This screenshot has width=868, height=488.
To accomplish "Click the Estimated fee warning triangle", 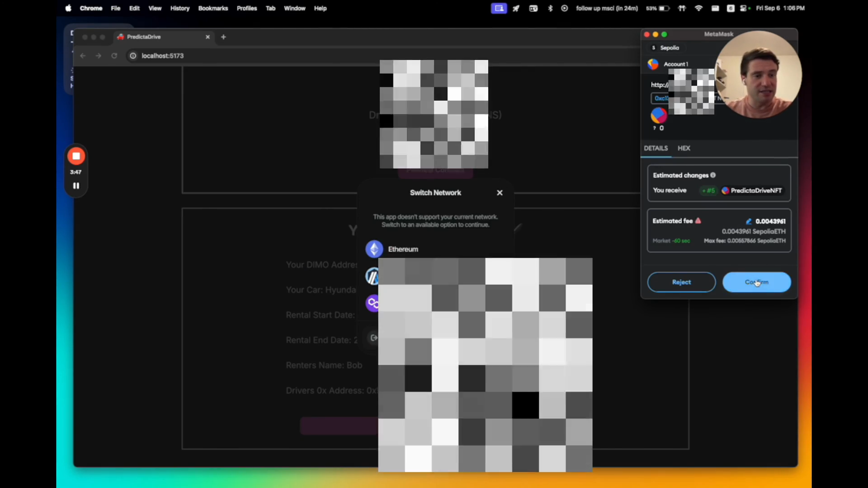I will pos(698,221).
